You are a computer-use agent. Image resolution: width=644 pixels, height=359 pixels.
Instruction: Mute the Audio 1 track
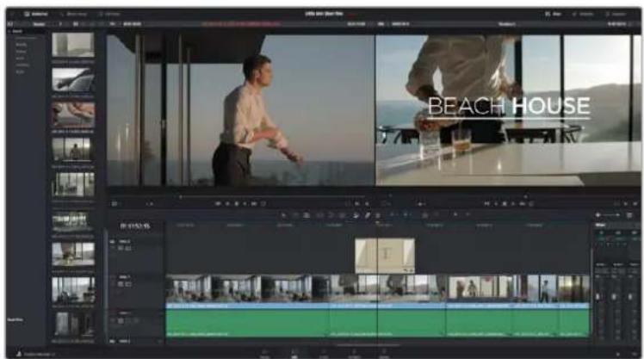[135, 321]
